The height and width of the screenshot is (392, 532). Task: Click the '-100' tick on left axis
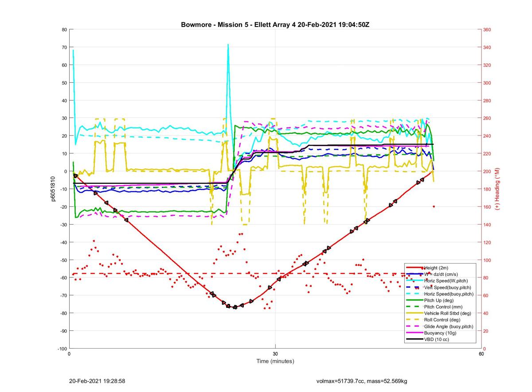tap(62, 349)
